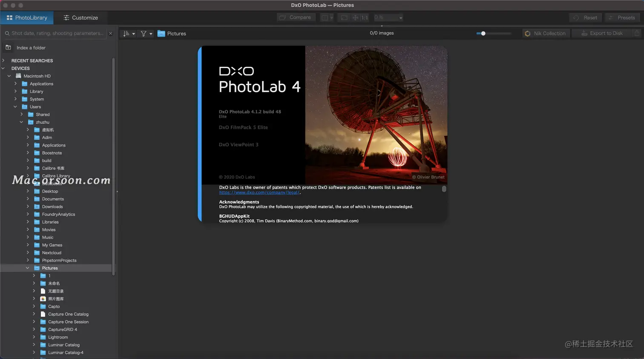Click the Documents folder icon

[37, 199]
